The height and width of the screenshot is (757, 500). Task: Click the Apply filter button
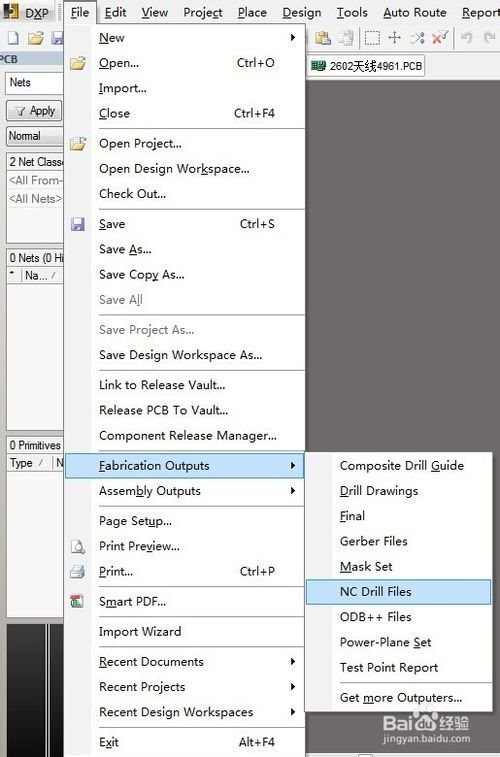[x=34, y=111]
